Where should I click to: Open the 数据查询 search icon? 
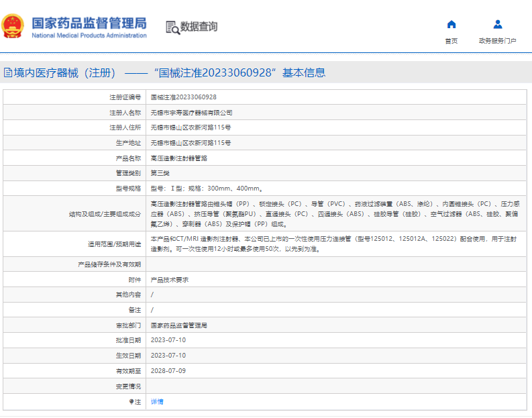172,28
